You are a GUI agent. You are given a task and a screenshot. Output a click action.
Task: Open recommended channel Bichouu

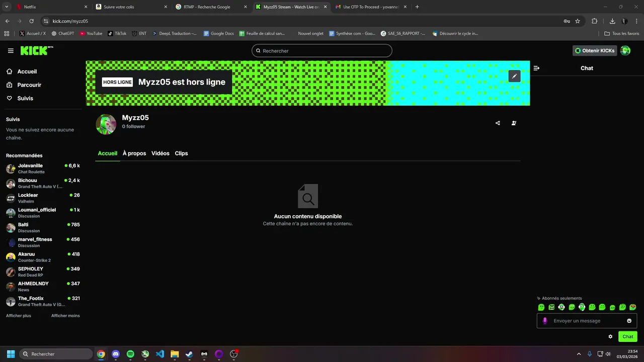click(x=43, y=183)
